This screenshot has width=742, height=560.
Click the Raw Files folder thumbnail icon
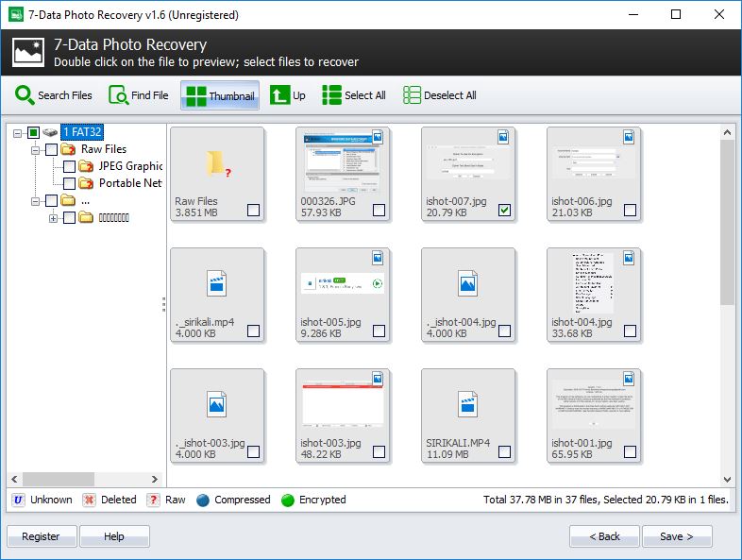[218, 163]
